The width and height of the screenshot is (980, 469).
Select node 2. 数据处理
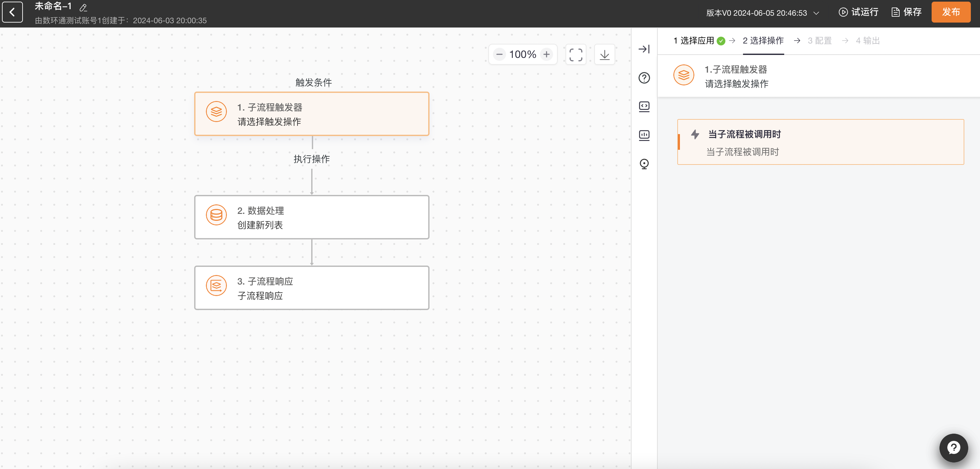pos(312,217)
